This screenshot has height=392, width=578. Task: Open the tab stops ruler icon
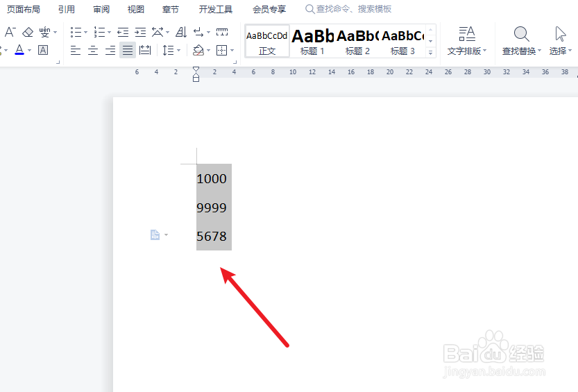[x=222, y=32]
